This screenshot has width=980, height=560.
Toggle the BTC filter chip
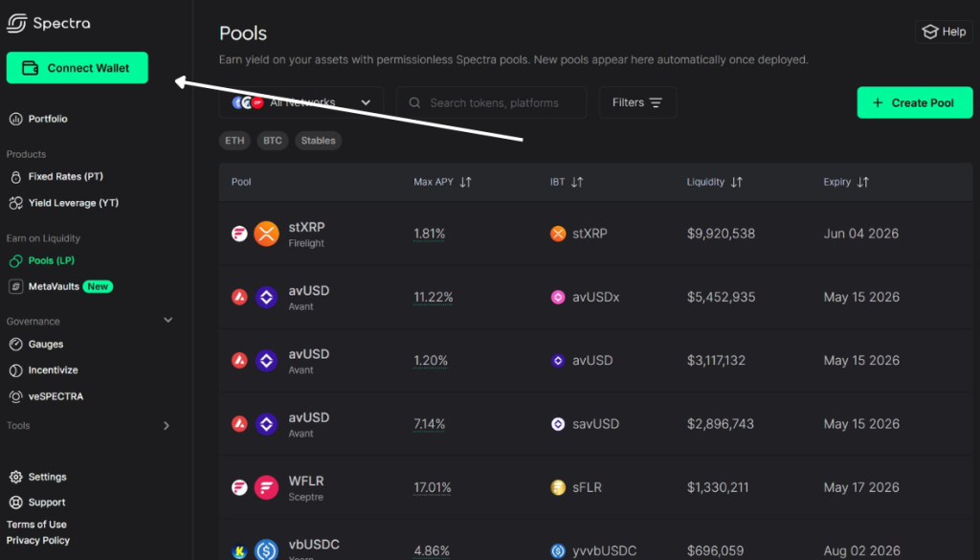click(273, 141)
